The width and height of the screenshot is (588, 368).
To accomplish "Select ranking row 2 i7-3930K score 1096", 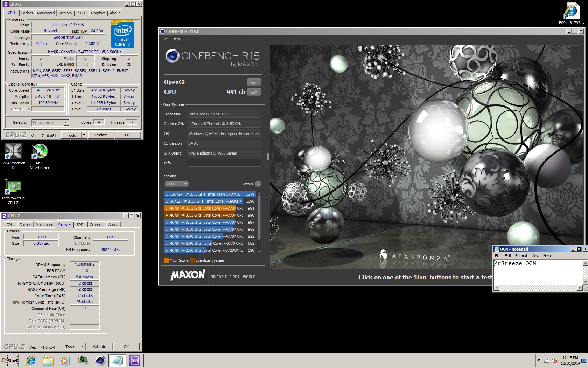I will (x=210, y=201).
